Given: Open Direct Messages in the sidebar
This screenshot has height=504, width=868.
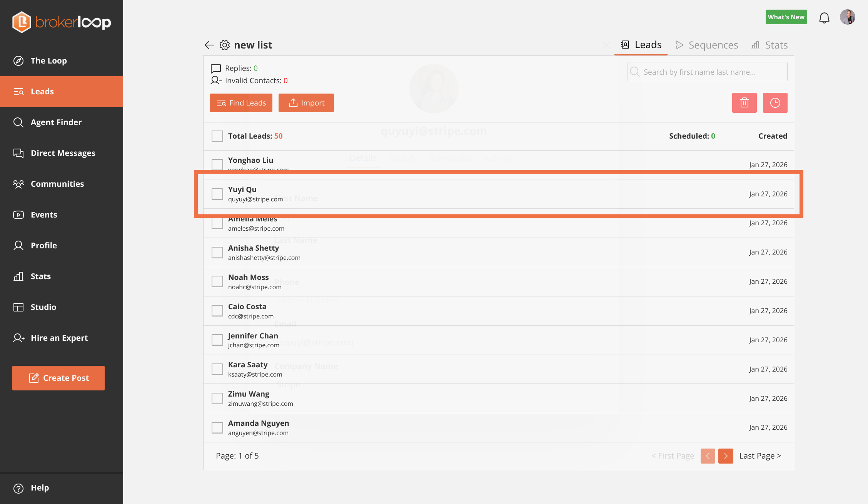Looking at the screenshot, I should point(63,153).
